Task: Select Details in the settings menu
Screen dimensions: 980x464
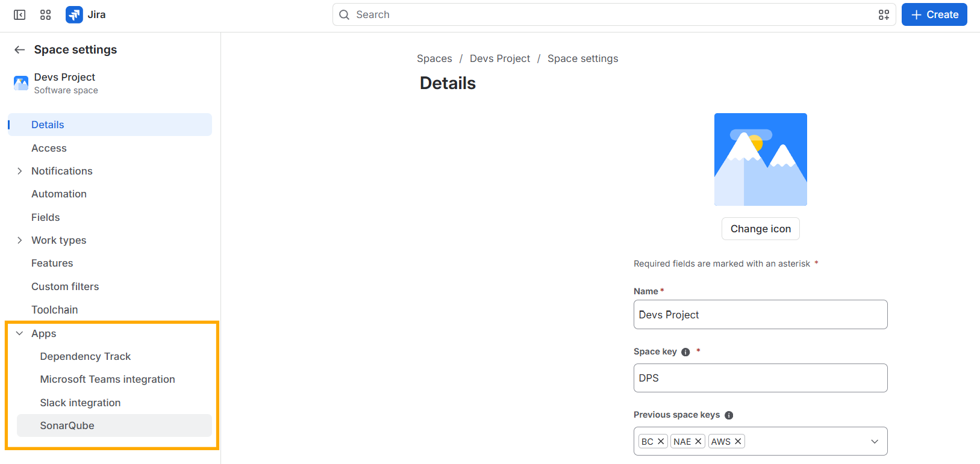Action: [110, 125]
